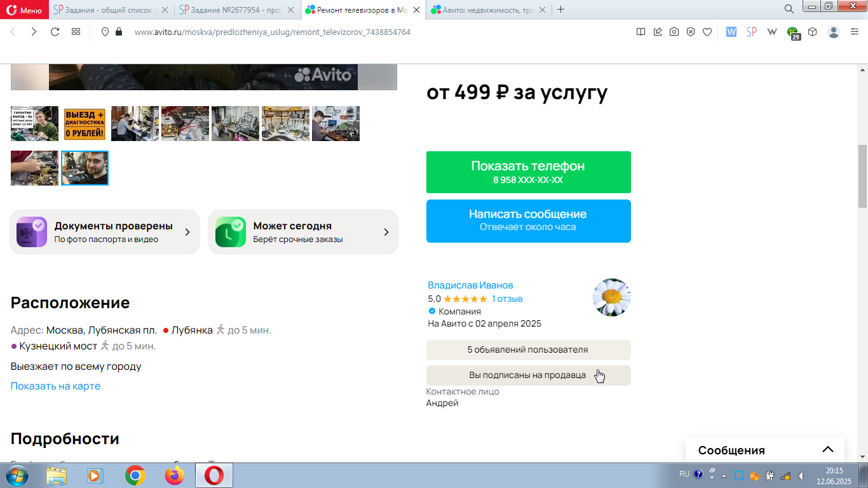Click the blue W extension icon

click(731, 32)
